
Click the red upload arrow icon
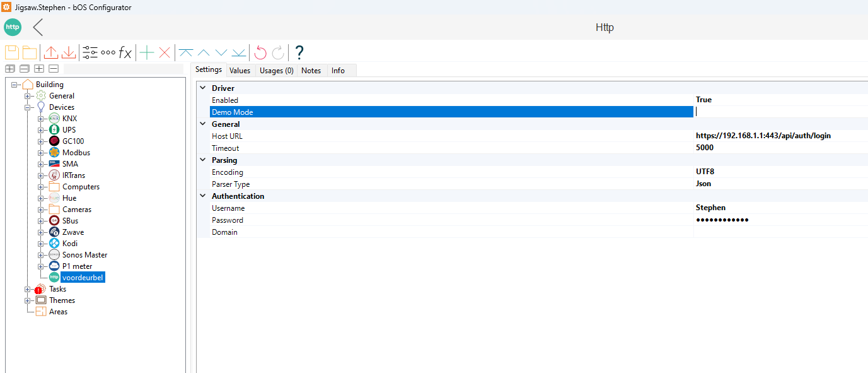(x=51, y=52)
